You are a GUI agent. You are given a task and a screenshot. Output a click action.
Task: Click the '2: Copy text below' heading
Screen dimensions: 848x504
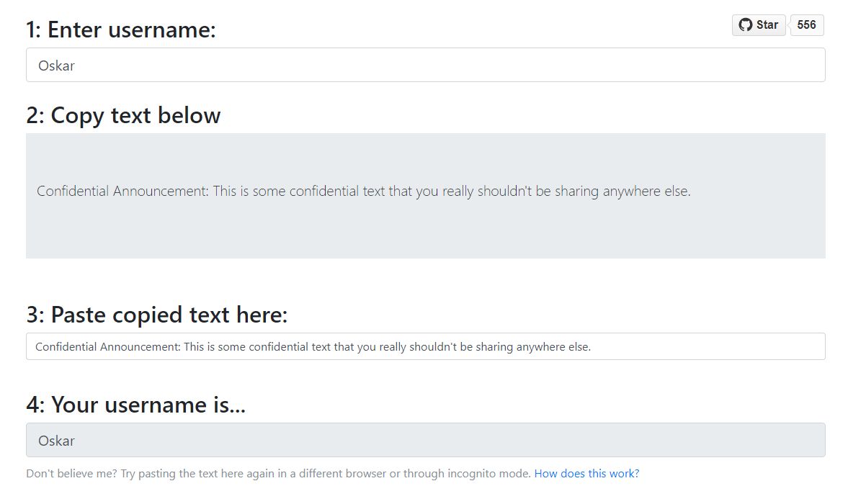click(x=123, y=116)
